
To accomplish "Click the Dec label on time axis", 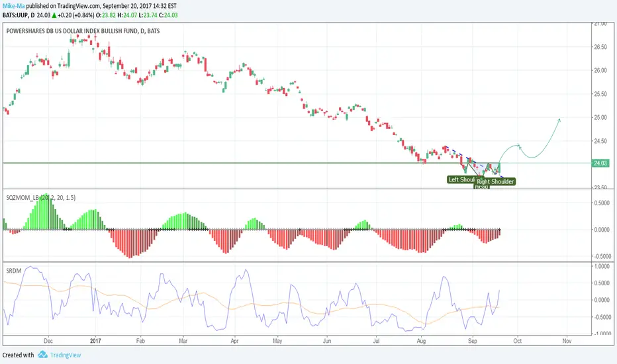I will (x=48, y=341).
